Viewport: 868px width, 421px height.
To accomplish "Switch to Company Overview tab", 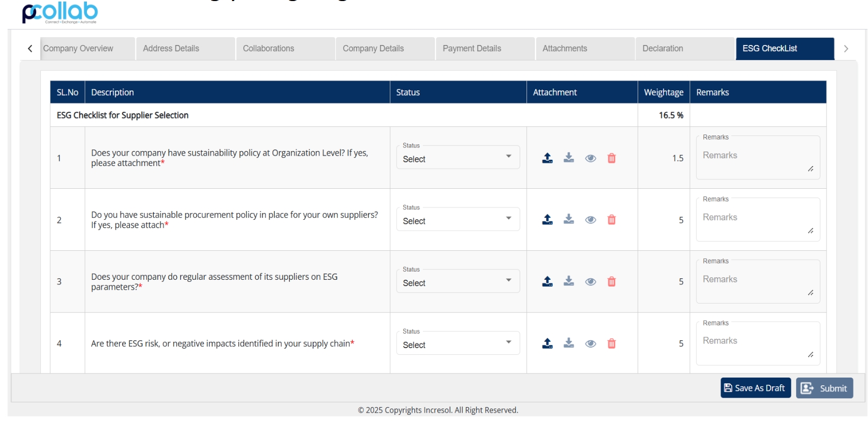I will [x=87, y=49].
